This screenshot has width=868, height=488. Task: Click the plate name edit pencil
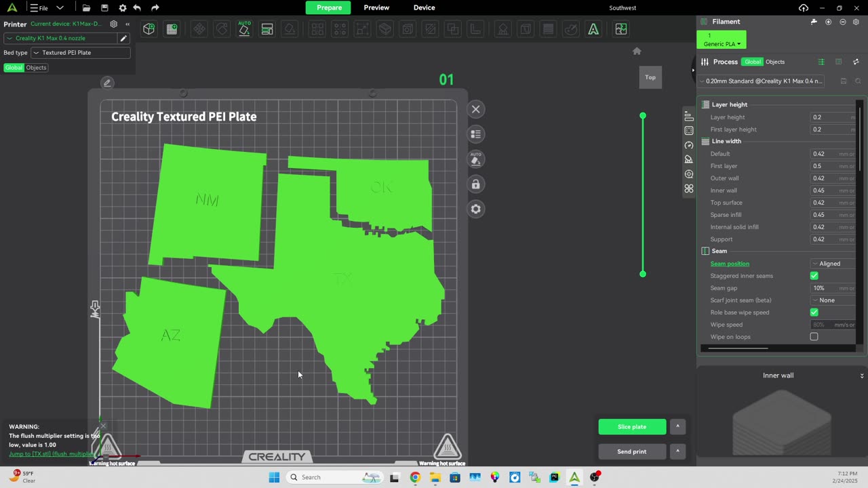[x=106, y=83]
